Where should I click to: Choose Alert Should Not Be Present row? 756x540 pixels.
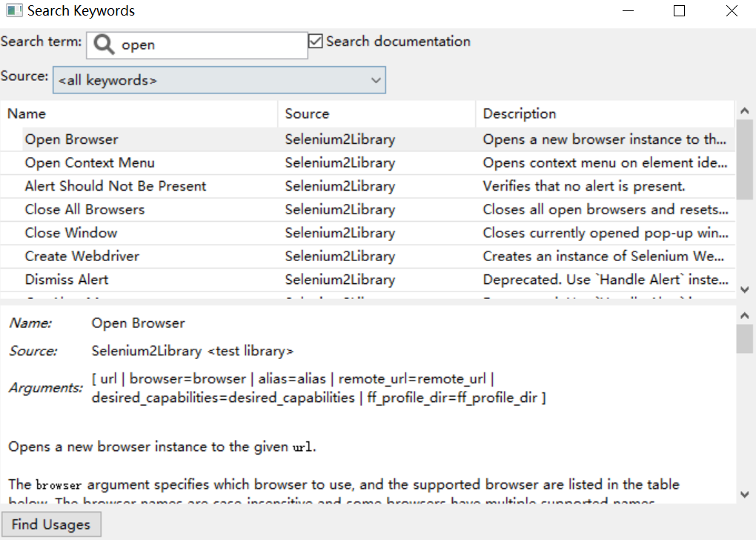coord(116,186)
